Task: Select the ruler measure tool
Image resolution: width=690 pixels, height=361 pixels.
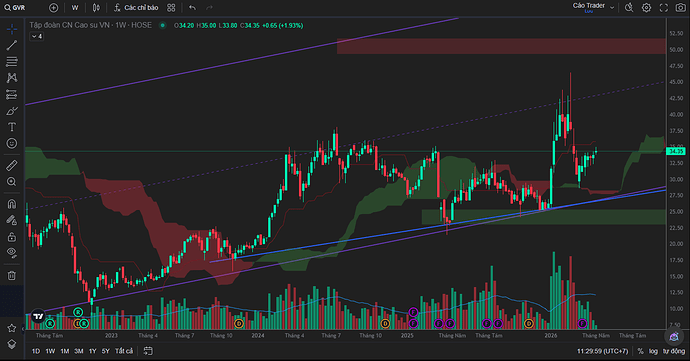Action: (x=12, y=166)
